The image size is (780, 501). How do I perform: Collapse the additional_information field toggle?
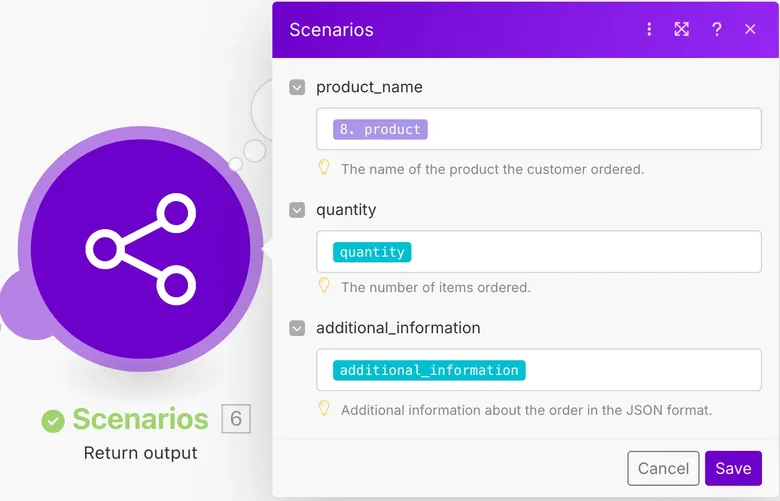[x=297, y=328]
